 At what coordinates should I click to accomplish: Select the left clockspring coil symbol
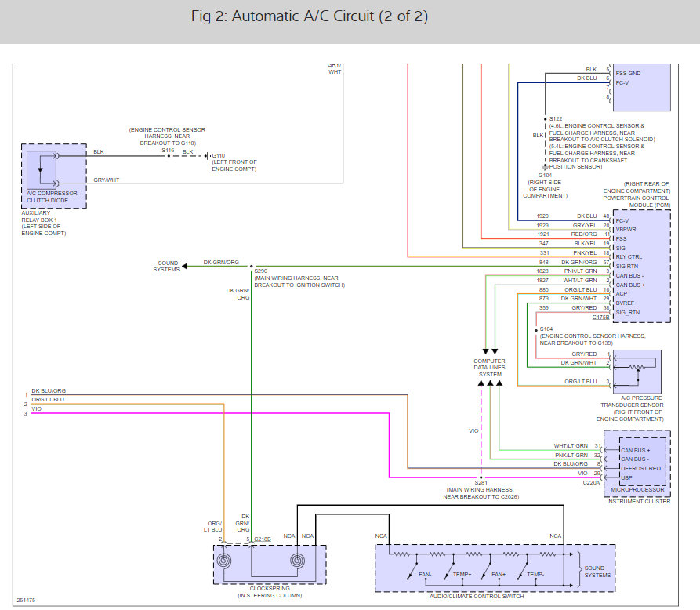226,561
